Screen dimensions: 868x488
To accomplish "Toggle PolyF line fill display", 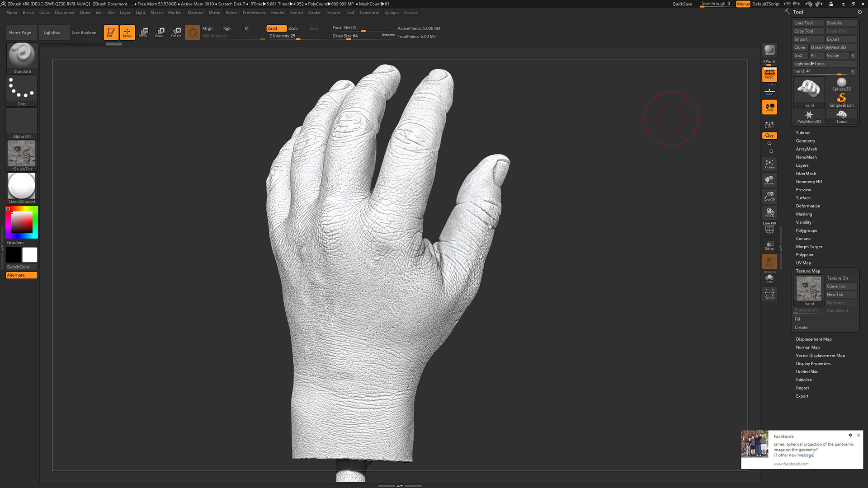I will [769, 229].
